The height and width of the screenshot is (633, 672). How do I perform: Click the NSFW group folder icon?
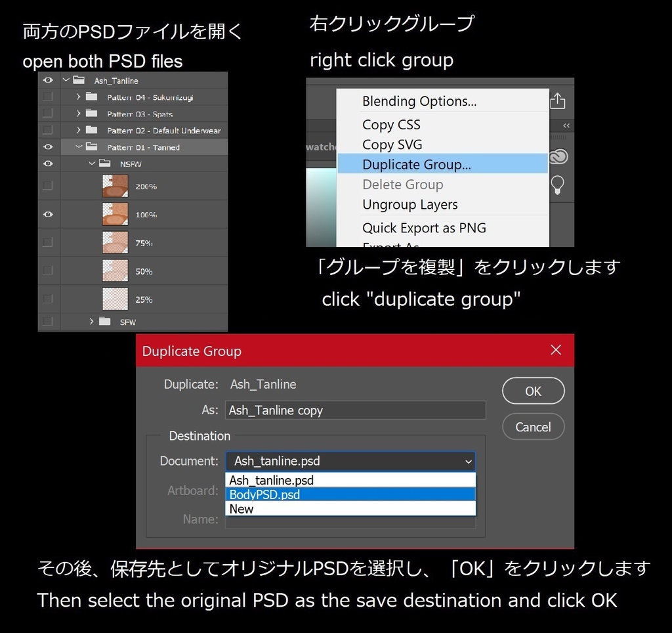click(105, 162)
